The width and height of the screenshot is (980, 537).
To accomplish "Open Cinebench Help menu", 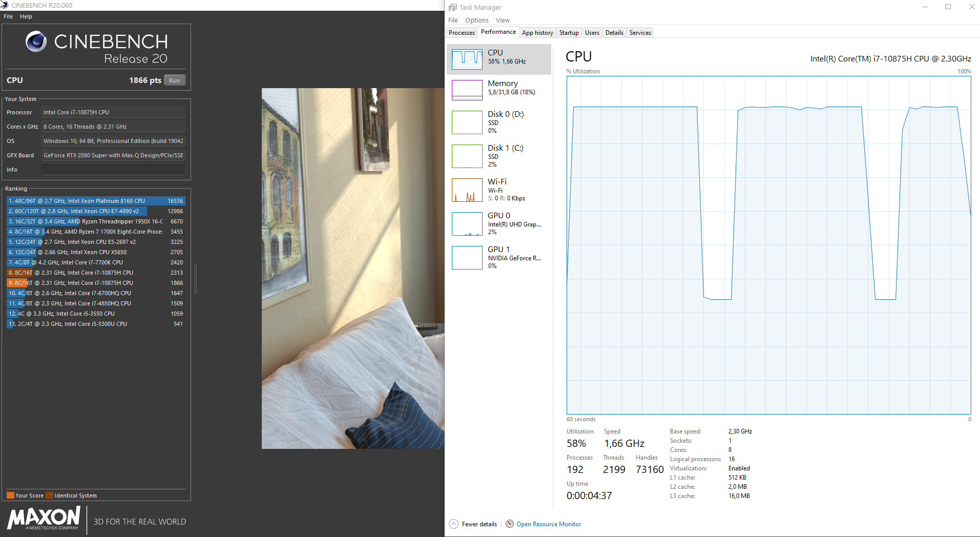I will (26, 16).
